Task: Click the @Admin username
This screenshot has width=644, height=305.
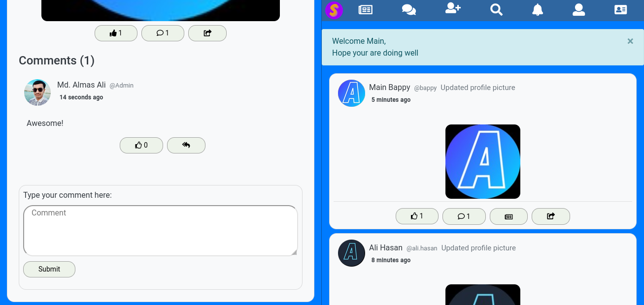Action: (x=122, y=86)
